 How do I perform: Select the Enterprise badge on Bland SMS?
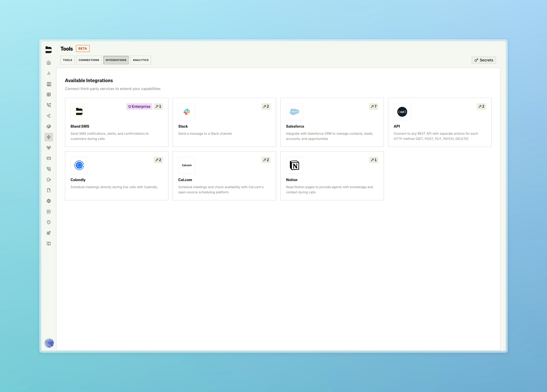point(139,106)
